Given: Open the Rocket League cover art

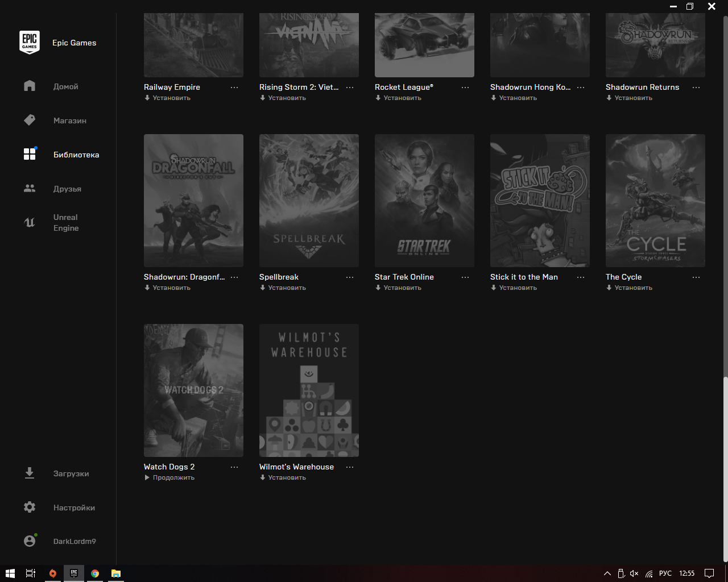Looking at the screenshot, I should 424,45.
